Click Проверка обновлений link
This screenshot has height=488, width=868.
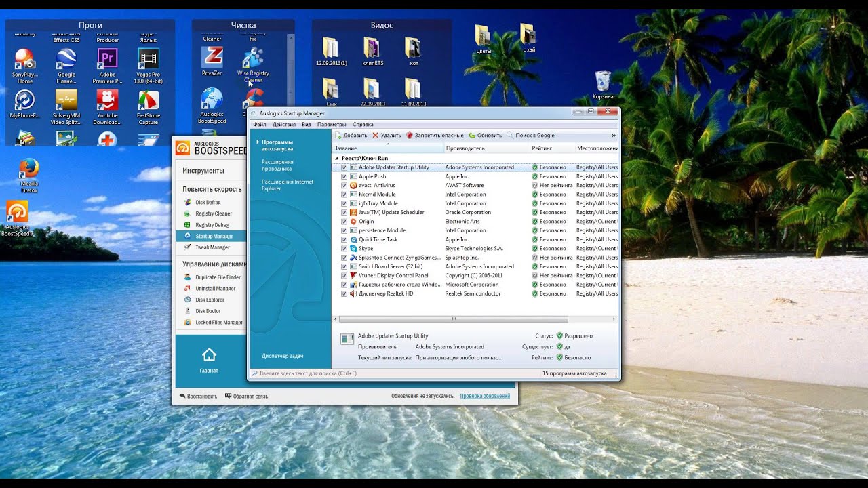click(x=485, y=396)
